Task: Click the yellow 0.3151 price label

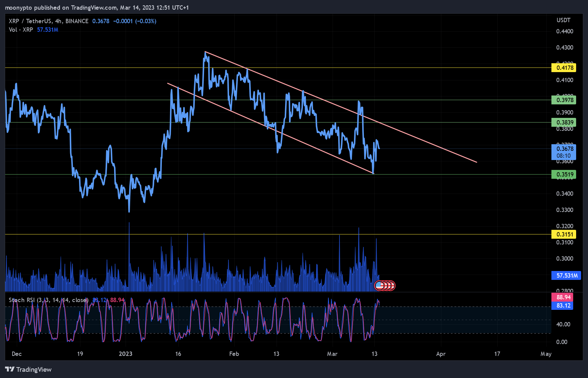Action: (x=564, y=234)
